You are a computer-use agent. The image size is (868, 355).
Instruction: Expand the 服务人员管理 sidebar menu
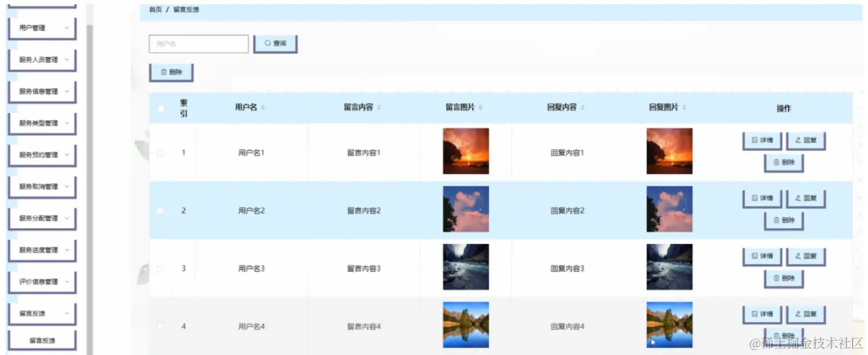[42, 60]
